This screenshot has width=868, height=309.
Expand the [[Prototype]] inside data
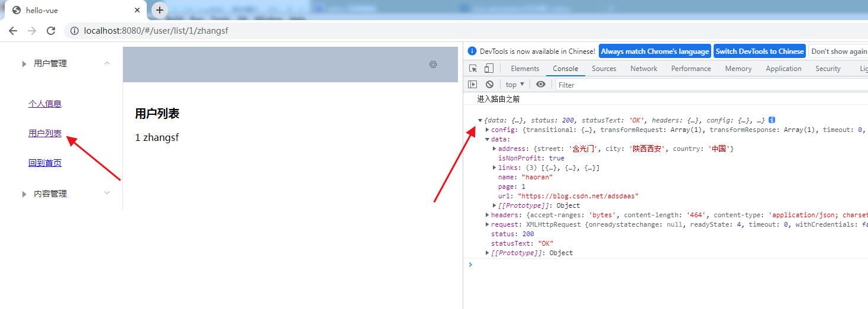click(495, 205)
